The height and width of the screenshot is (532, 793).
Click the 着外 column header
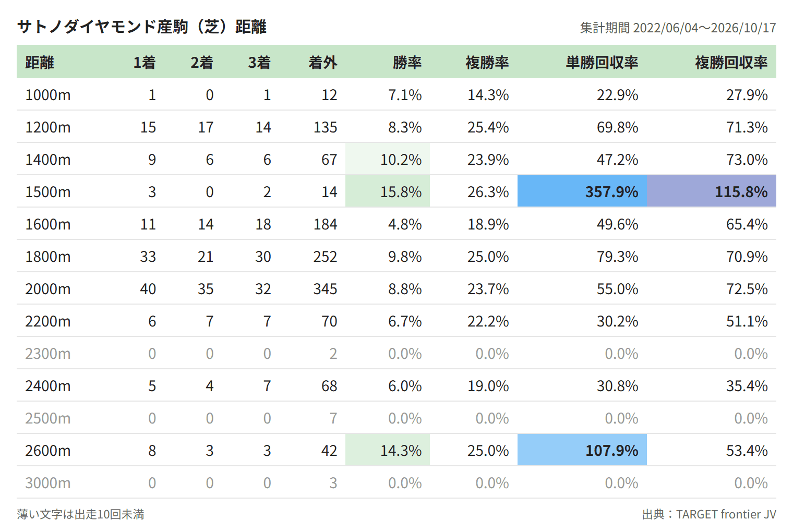322,63
